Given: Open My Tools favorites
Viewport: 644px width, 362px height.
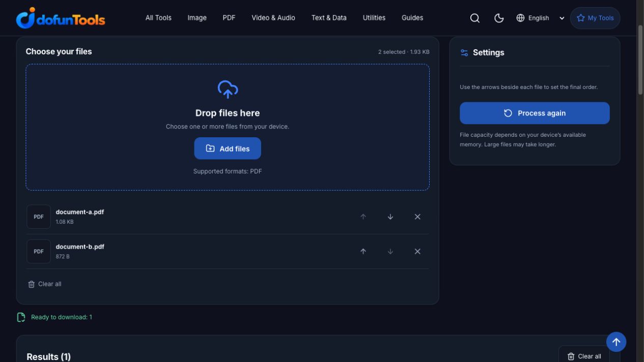Looking at the screenshot, I should [x=595, y=18].
